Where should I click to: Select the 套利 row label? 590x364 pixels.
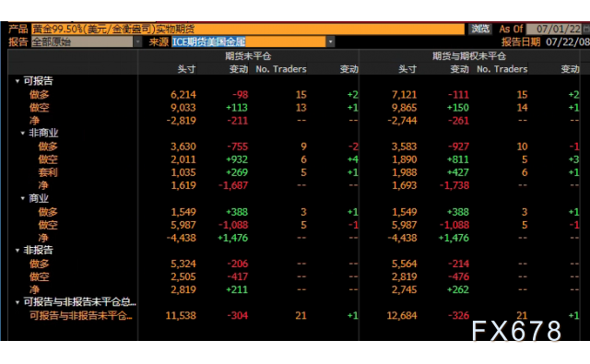(x=48, y=172)
